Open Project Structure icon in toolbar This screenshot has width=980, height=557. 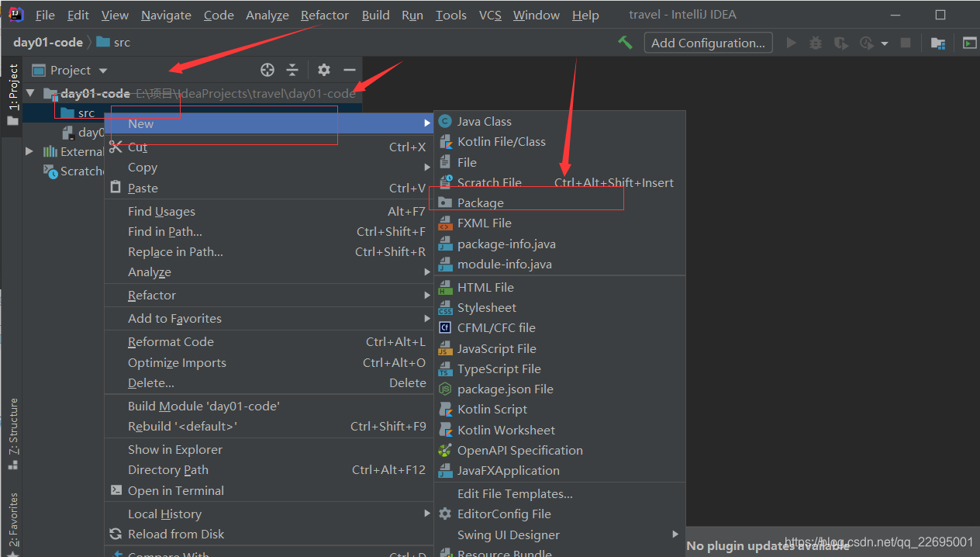[938, 43]
